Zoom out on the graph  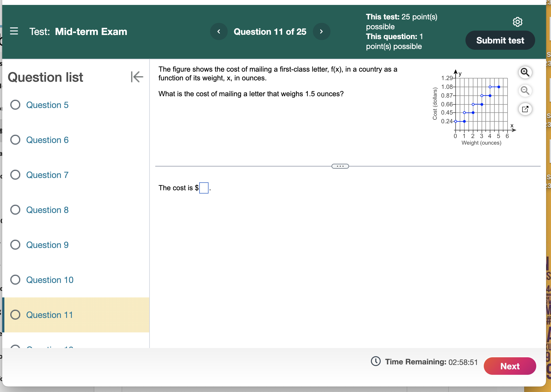pos(525,90)
